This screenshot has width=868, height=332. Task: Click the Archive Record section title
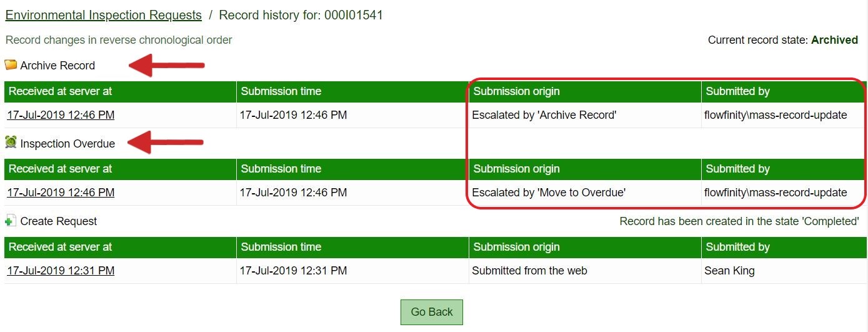pos(57,66)
